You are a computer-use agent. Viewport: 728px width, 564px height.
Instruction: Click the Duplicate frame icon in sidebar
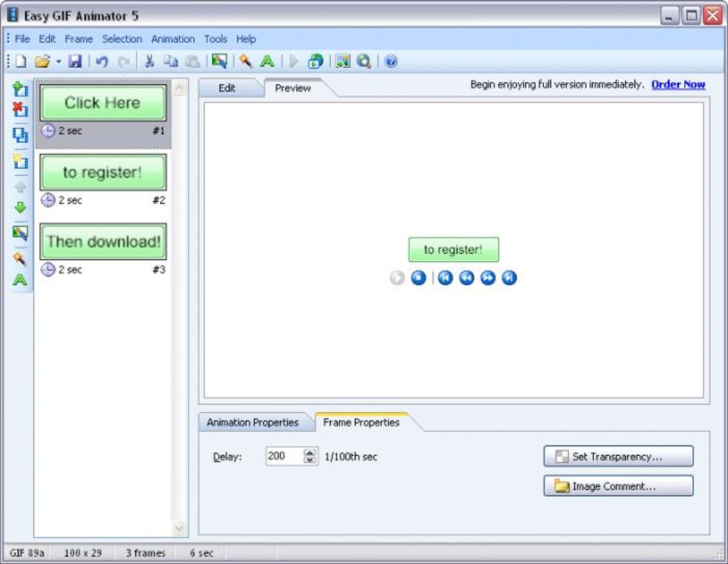(20, 135)
